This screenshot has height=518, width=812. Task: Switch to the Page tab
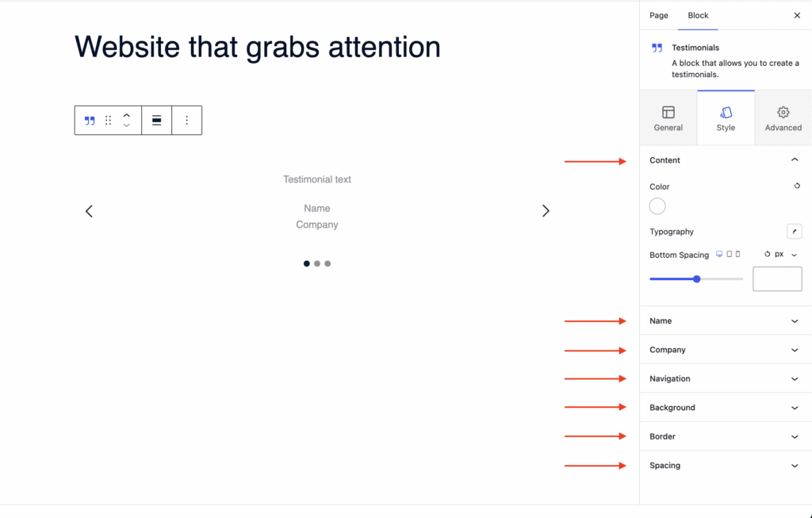coord(658,15)
